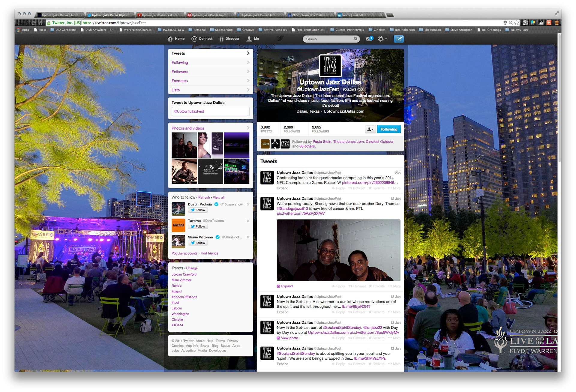Select Lists in the sidebar

211,90
